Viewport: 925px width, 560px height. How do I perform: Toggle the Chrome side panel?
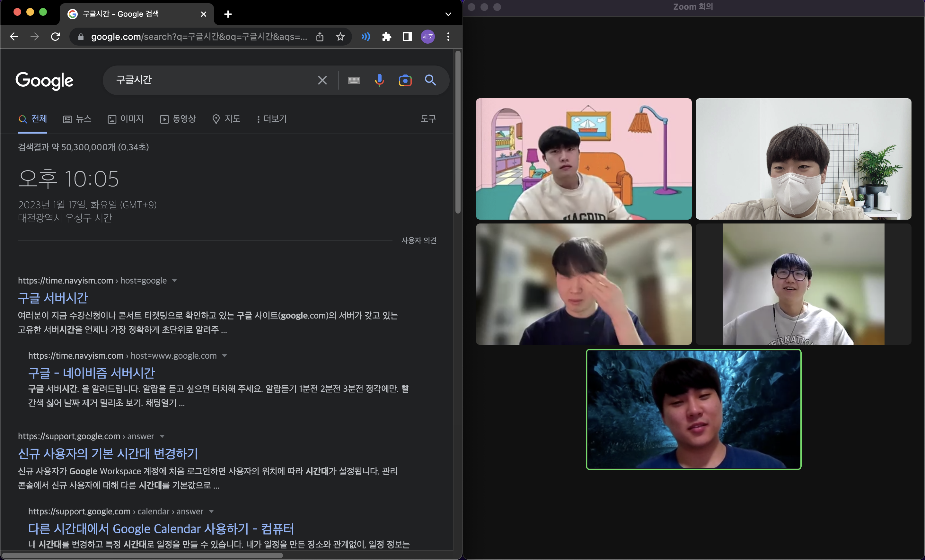tap(407, 37)
